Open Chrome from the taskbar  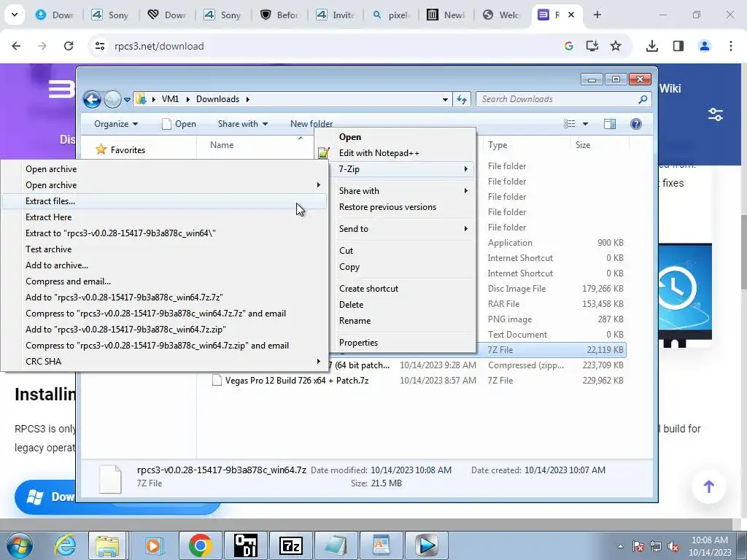200,545
